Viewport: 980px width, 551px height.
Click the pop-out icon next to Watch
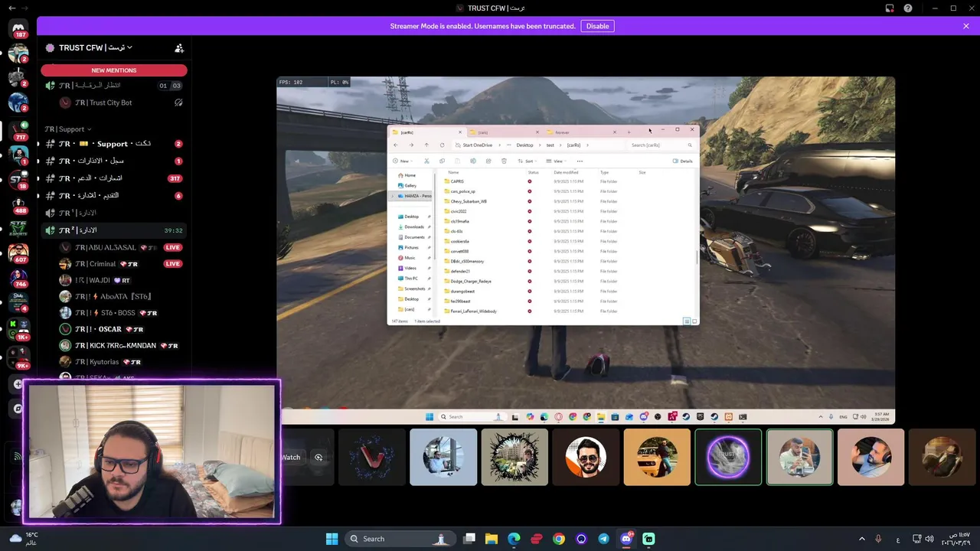coord(318,458)
